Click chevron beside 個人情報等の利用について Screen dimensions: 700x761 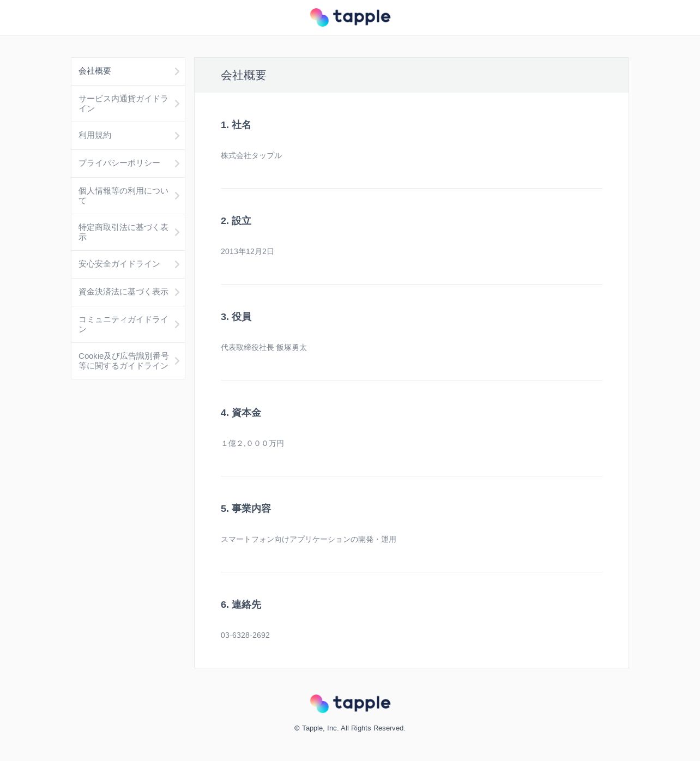coord(177,196)
